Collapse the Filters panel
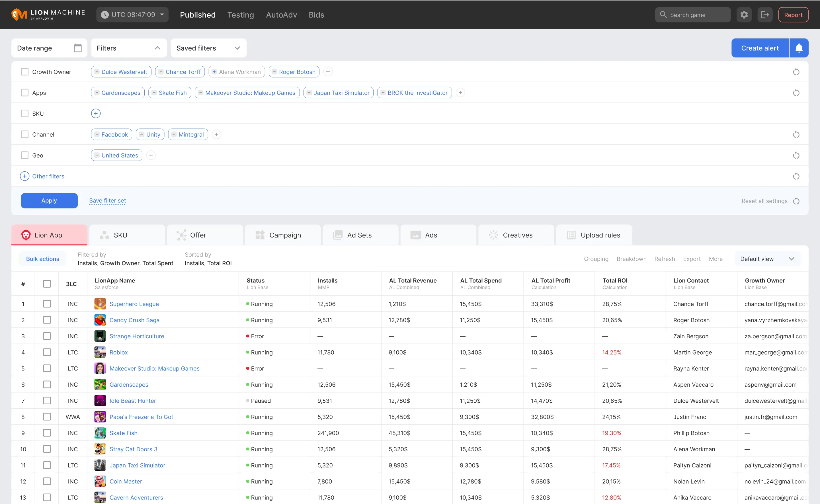The image size is (820, 504). click(129, 48)
